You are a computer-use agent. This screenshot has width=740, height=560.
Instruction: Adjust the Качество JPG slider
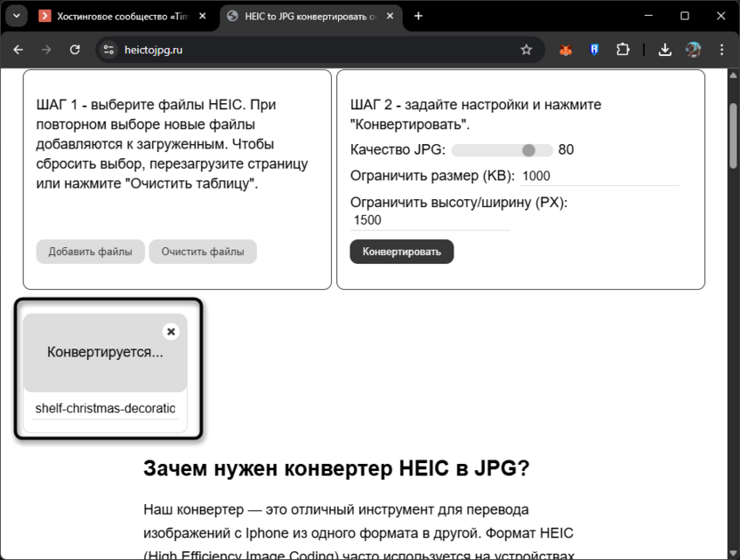pos(532,149)
